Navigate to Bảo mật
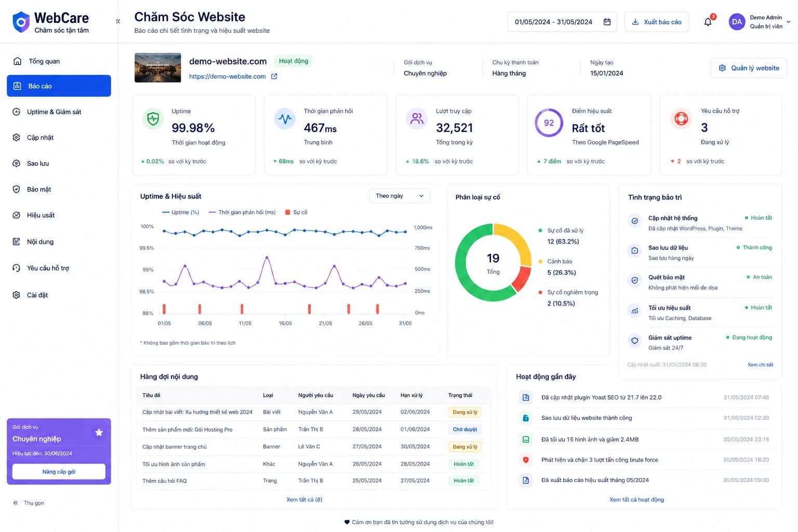Image resolution: width=798 pixels, height=532 pixels. tap(59, 189)
